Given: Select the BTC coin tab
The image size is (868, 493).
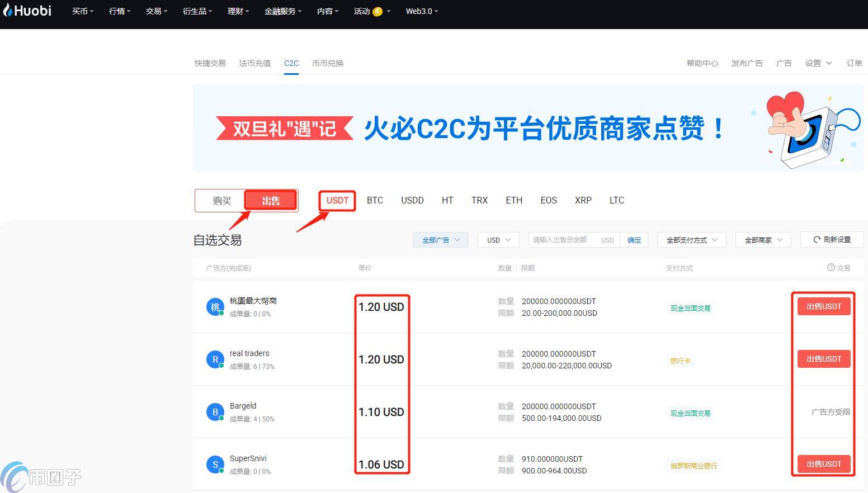Looking at the screenshot, I should point(375,200).
